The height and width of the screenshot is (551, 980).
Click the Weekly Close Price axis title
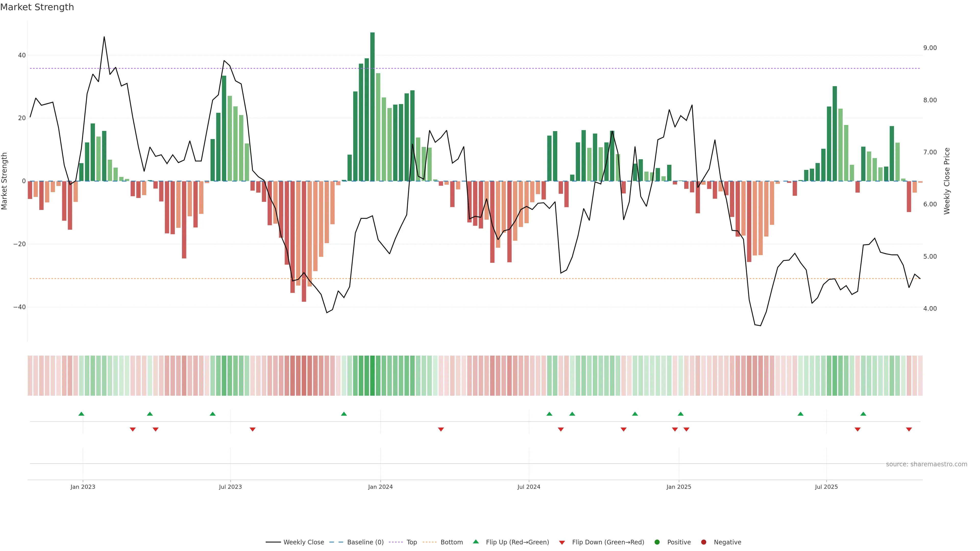coord(947,181)
